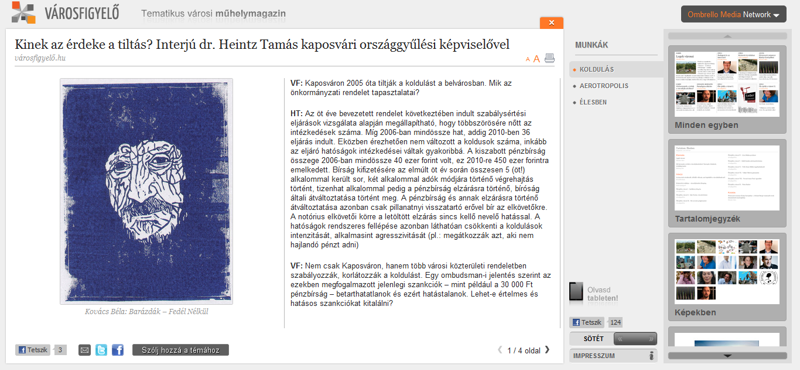Toggle the SÖTÉT dark mode switch
The height and width of the screenshot is (370, 800).
pos(635,338)
